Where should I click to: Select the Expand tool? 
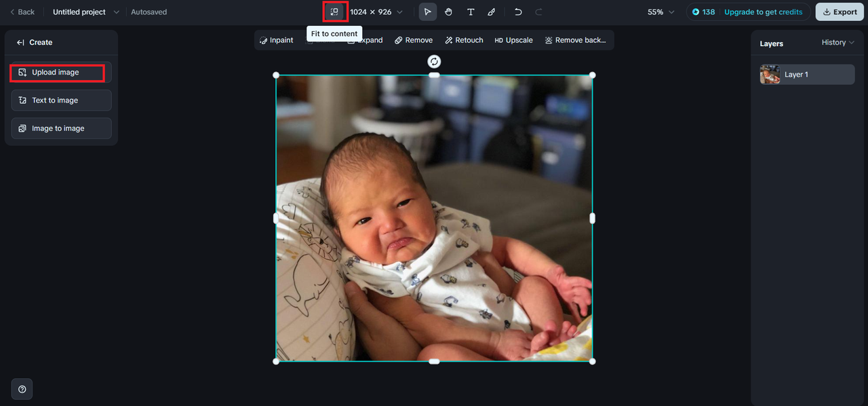pyautogui.click(x=365, y=40)
